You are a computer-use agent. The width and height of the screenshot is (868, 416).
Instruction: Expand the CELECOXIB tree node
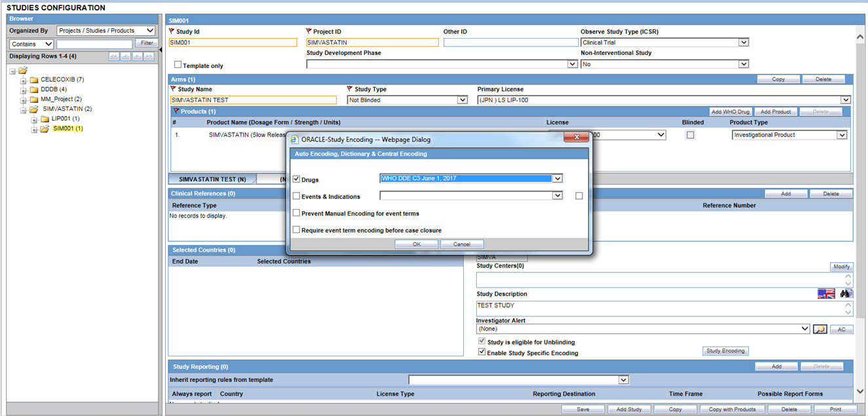pos(24,81)
